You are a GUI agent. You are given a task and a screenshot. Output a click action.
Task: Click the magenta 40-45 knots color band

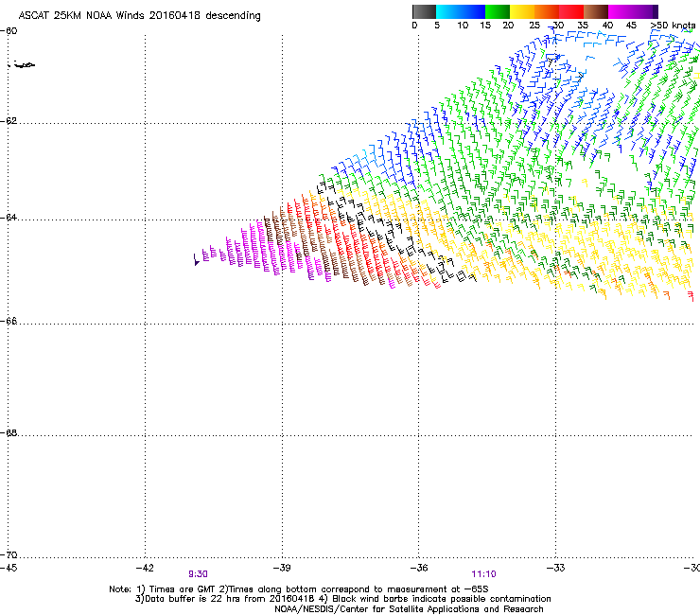click(x=621, y=11)
